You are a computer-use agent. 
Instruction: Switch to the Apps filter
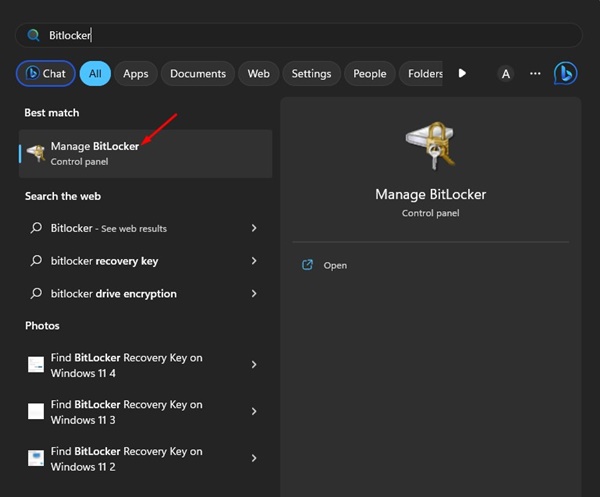click(x=136, y=73)
